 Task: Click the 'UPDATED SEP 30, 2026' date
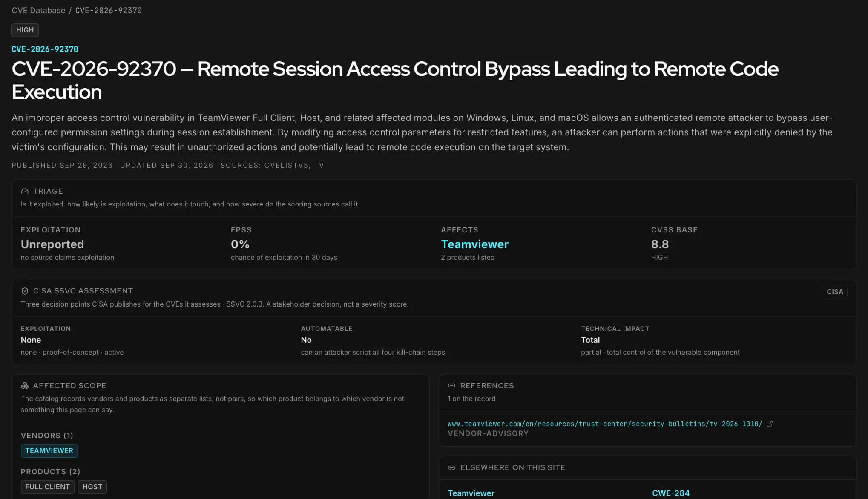click(167, 165)
